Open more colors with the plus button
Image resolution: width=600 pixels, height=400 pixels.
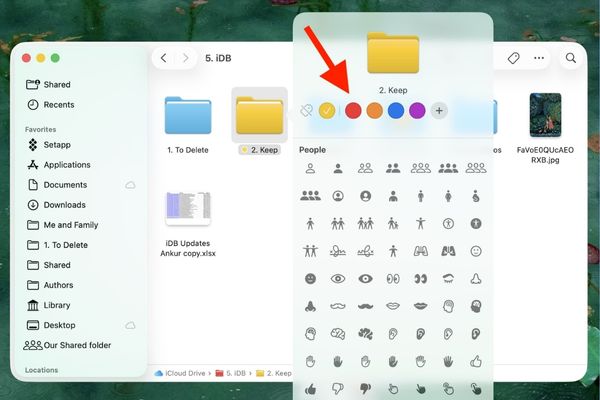[439, 111]
